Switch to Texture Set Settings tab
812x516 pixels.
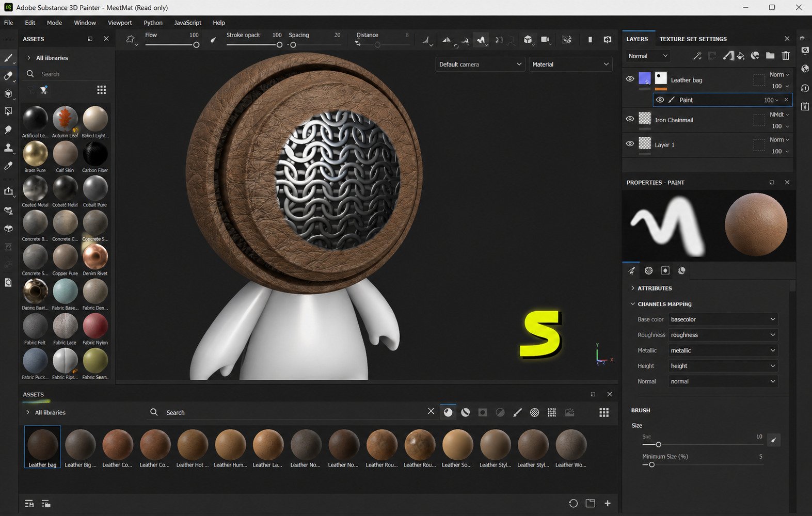(x=693, y=39)
